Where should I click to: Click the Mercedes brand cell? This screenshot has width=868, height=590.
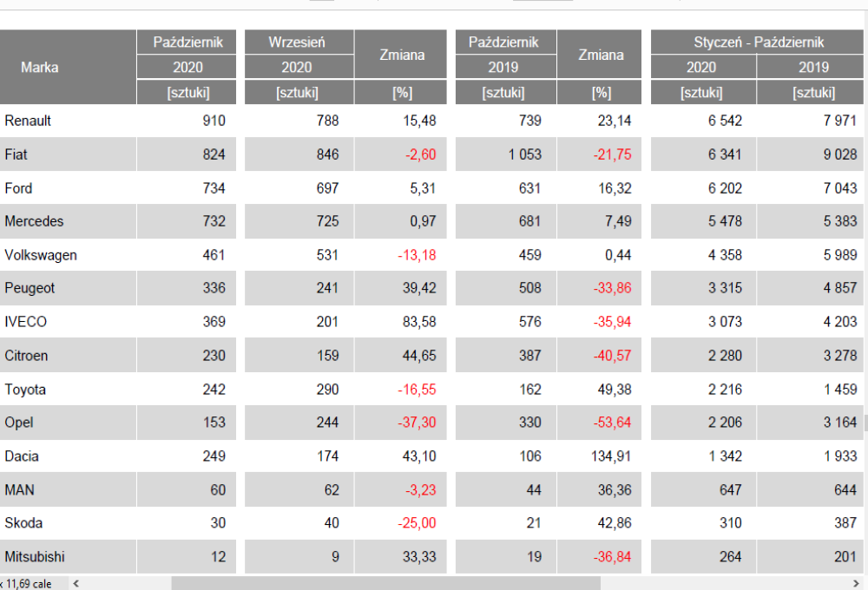click(34, 221)
